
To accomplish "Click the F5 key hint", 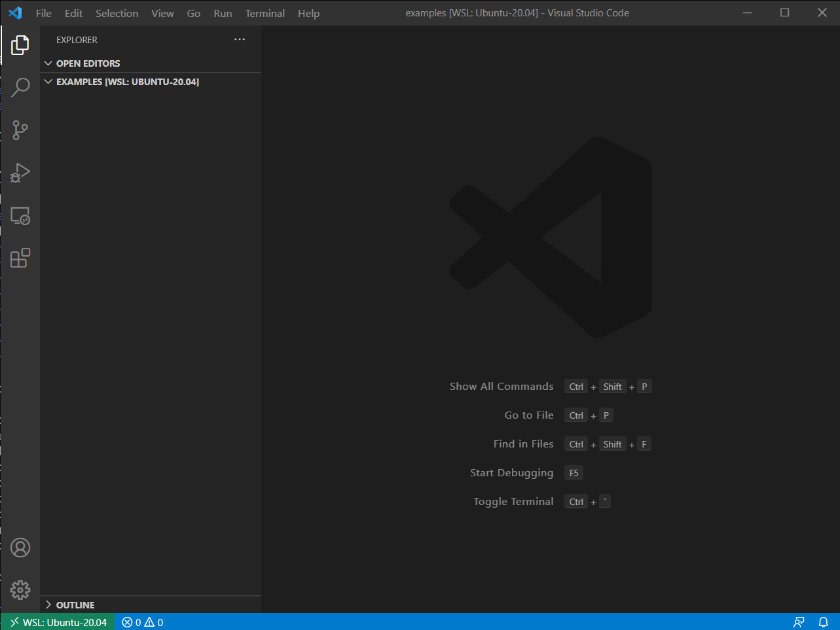I will click(574, 473).
